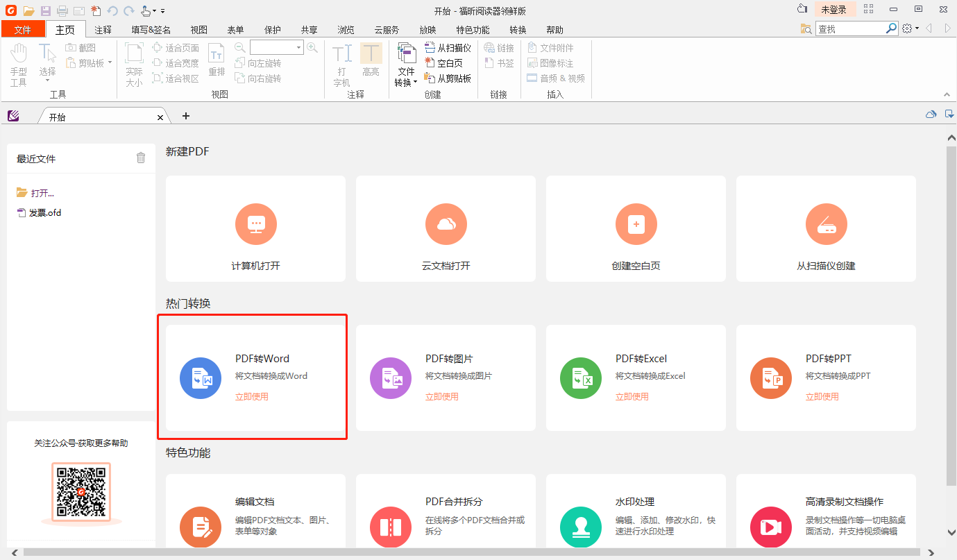This screenshot has width=957, height=560.
Task: Click the skin/theme shirt icon in title bar
Action: click(802, 9)
